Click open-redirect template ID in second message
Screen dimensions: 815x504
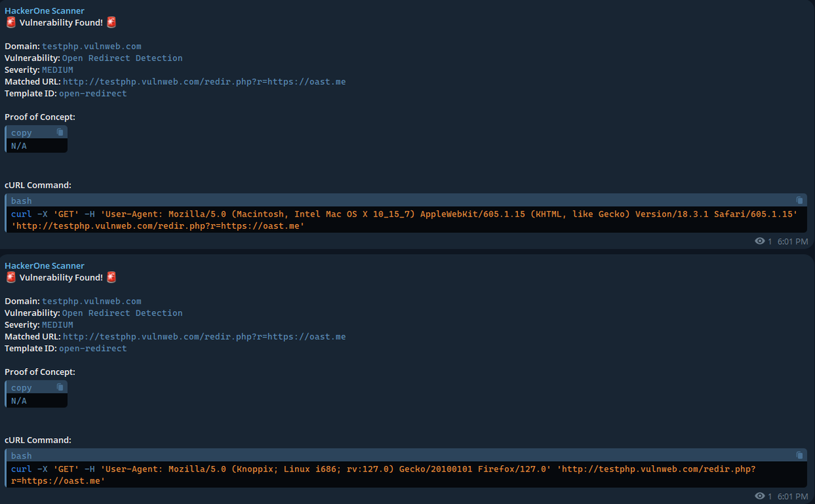point(93,348)
